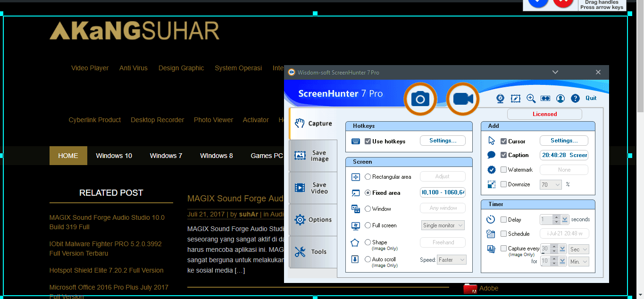Enable the Downsize checkbox
Viewport: 644px width, 299px height.
tap(504, 184)
